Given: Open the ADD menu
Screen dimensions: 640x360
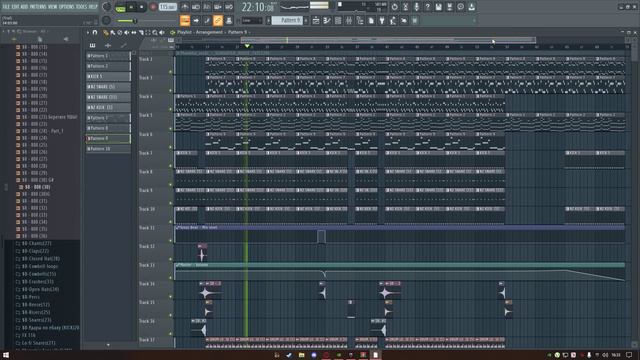Looking at the screenshot, I should (x=24, y=7).
